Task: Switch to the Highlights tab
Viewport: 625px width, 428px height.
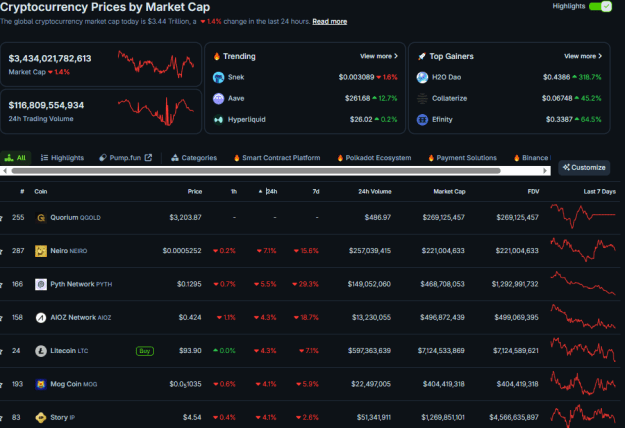Action: point(62,158)
